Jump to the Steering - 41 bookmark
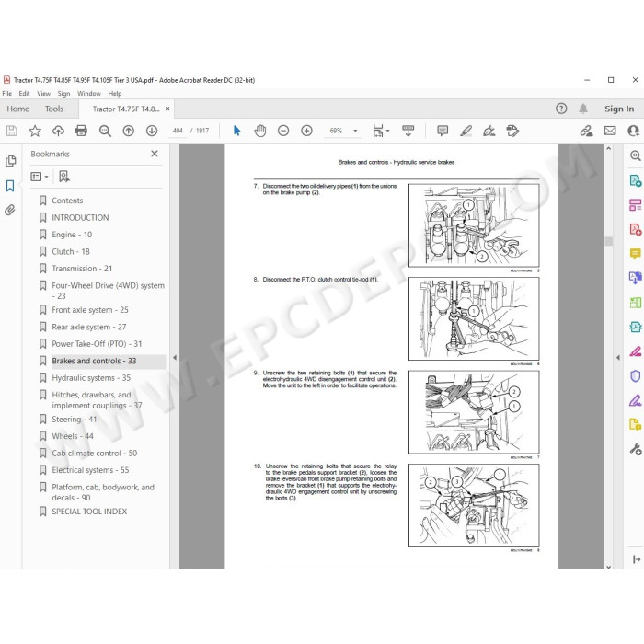 pos(74,420)
